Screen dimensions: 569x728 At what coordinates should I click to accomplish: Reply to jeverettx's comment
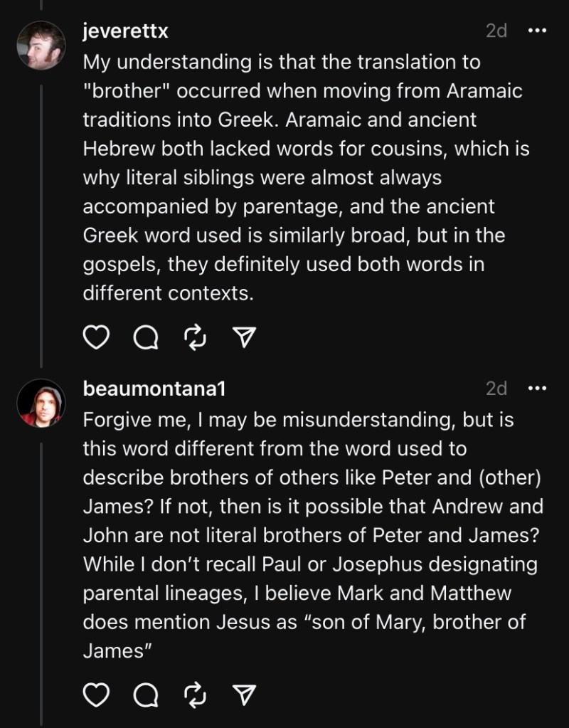[x=146, y=339]
